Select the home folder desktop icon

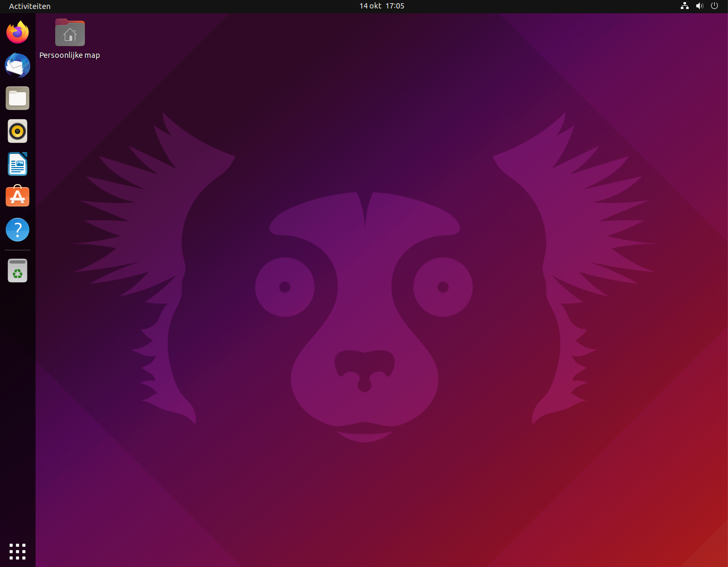coord(70,33)
